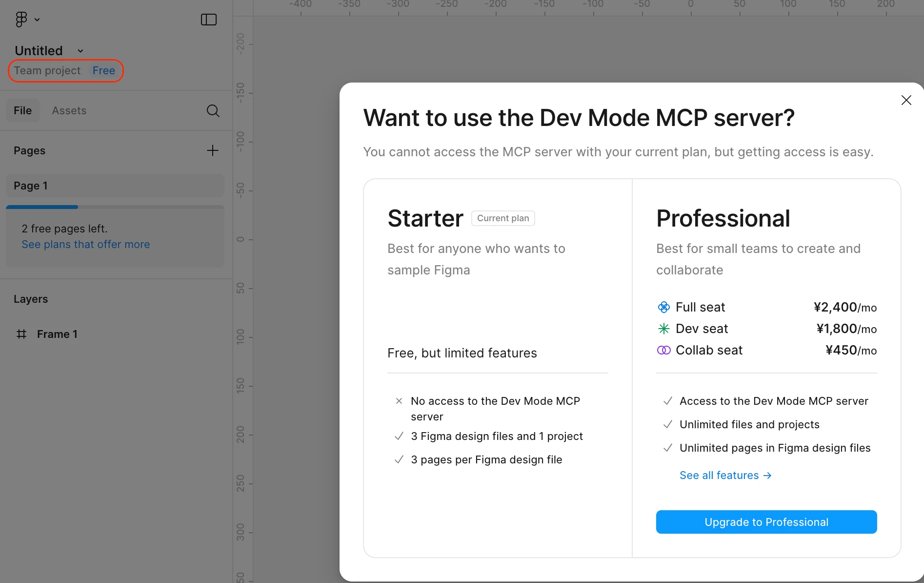Click the Professional plan heading

(x=723, y=218)
